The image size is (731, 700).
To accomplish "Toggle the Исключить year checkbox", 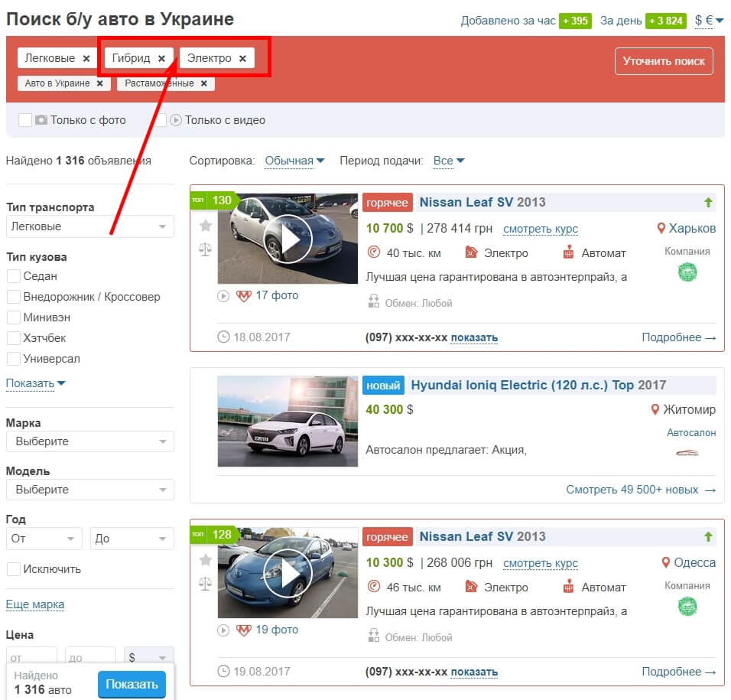I will pos(14,569).
